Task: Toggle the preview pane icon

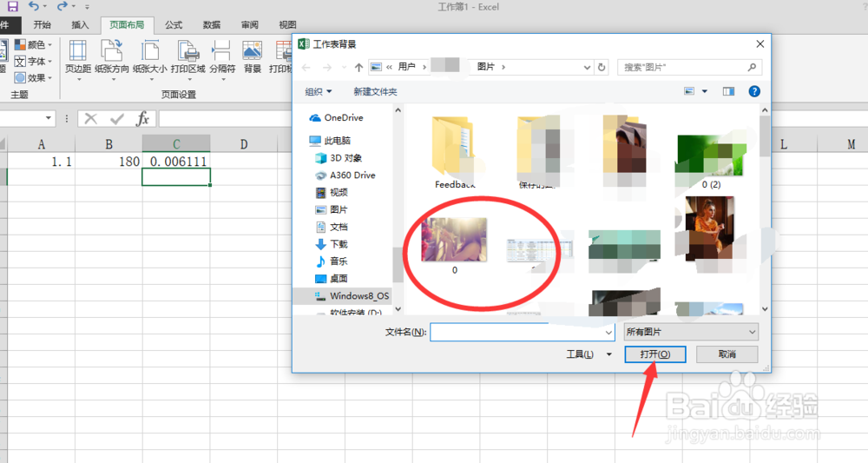Action: point(728,91)
